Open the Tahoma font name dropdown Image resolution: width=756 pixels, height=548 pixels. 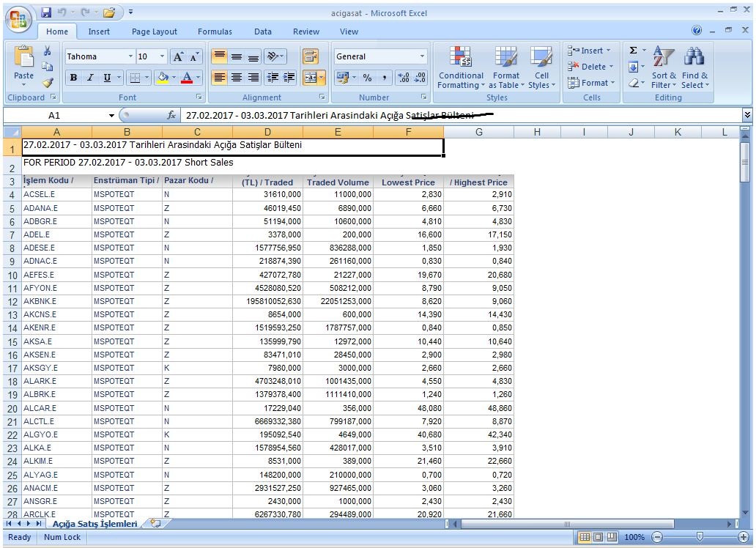tap(130, 56)
